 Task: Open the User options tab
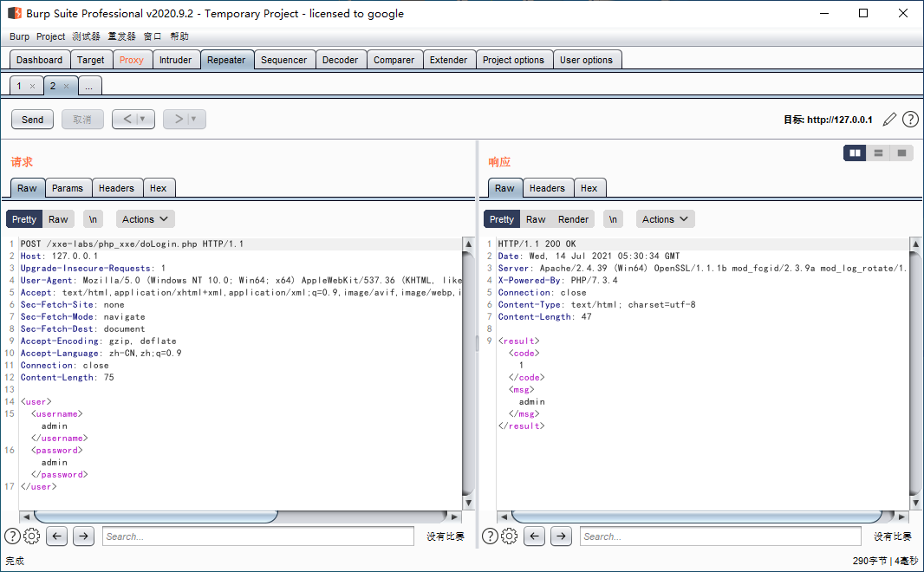pyautogui.click(x=586, y=60)
